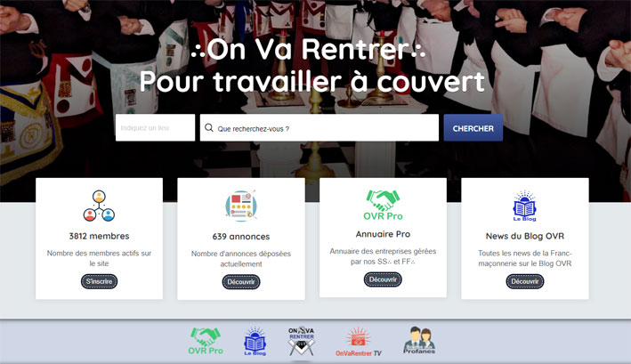Click the blue Le Blog book card icon
The width and height of the screenshot is (631, 364).
(x=524, y=206)
